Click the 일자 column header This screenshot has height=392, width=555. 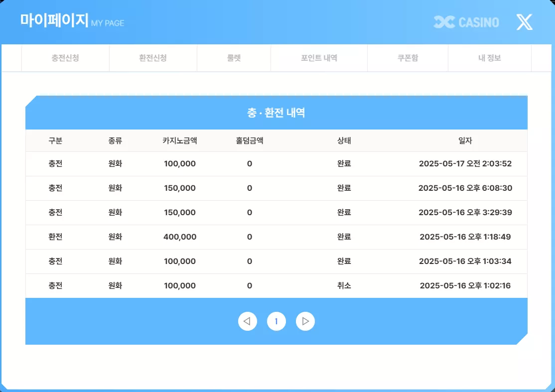tap(465, 141)
